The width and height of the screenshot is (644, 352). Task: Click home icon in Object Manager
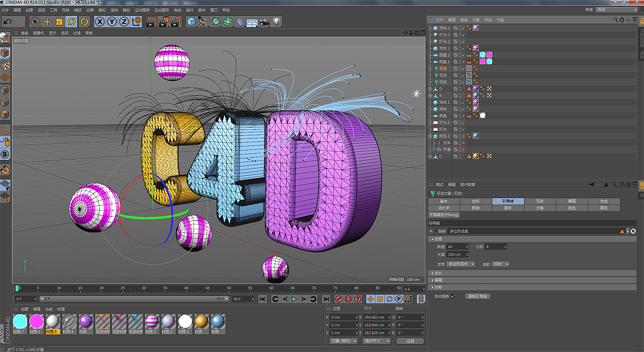point(622,20)
